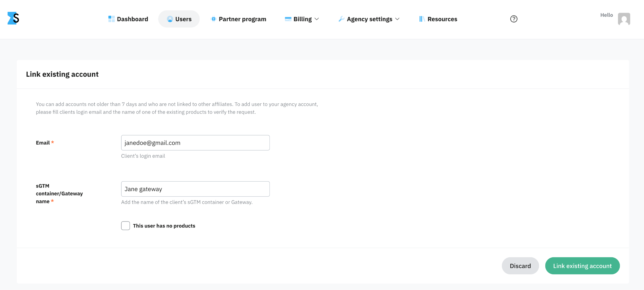
Task: Click the Dashboard grid icon
Action: [x=111, y=19]
